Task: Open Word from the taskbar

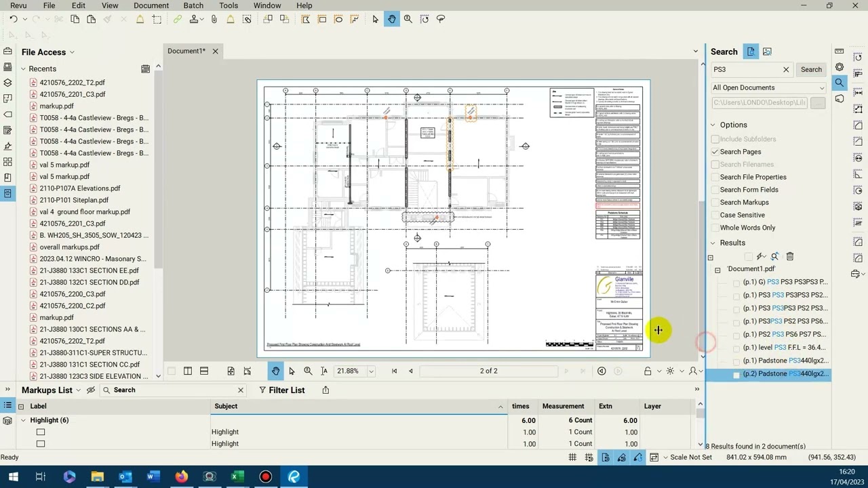Action: 153,477
